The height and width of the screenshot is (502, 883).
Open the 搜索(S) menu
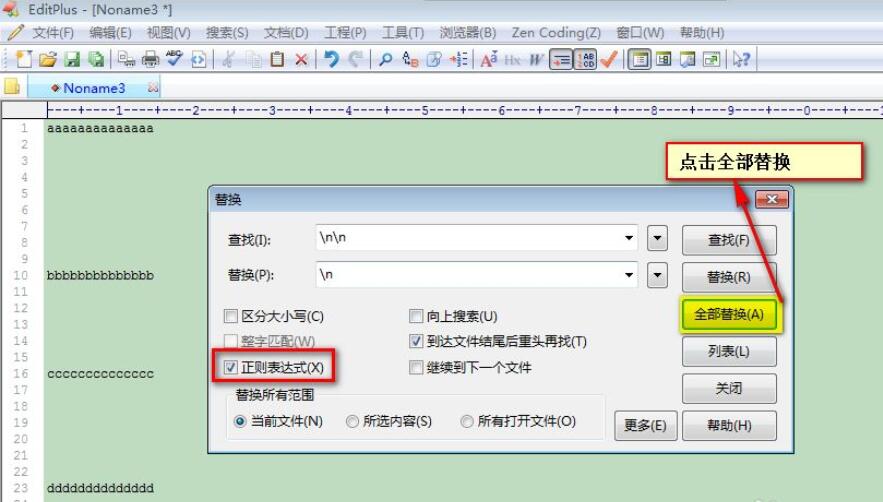pyautogui.click(x=227, y=33)
